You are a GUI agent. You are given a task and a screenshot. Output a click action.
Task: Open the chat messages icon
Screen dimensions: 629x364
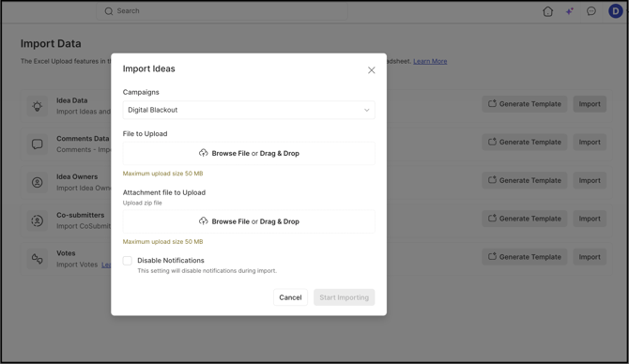591,11
